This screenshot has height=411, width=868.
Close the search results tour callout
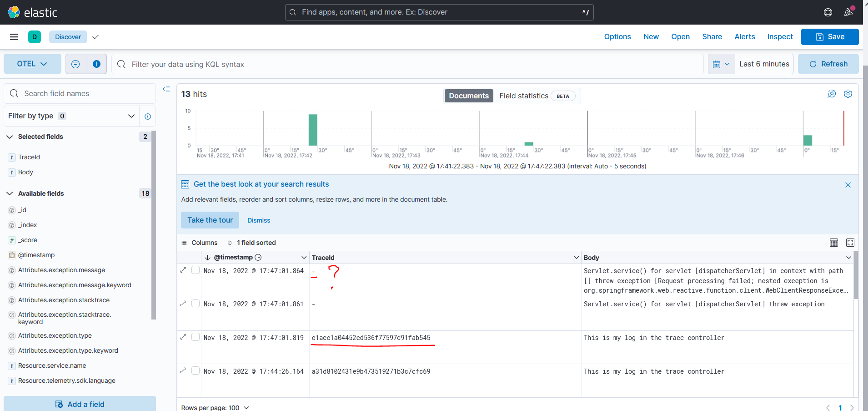(x=848, y=185)
